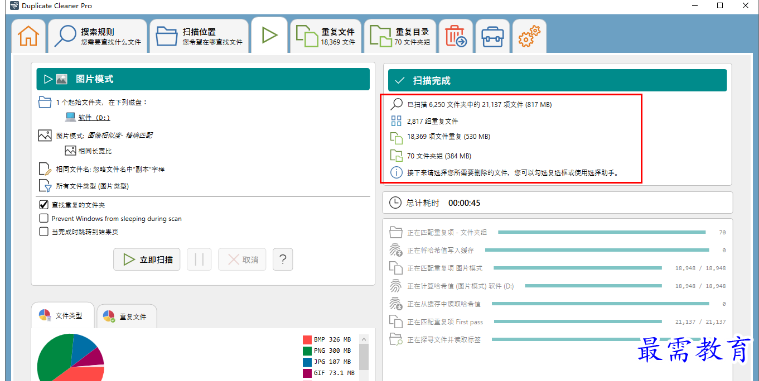
Task: Click the chart legend scrollbar up arrow
Action: pos(364,339)
